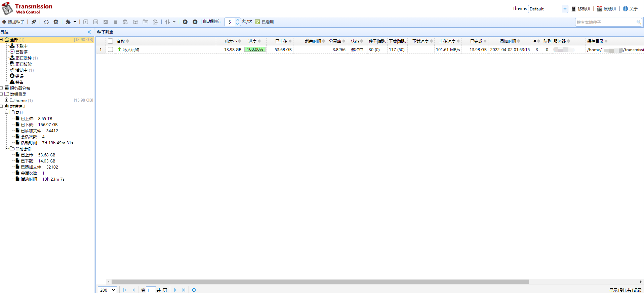This screenshot has height=293, width=644.
Task: Switch to 移动UI mobile interface
Action: pyautogui.click(x=581, y=9)
